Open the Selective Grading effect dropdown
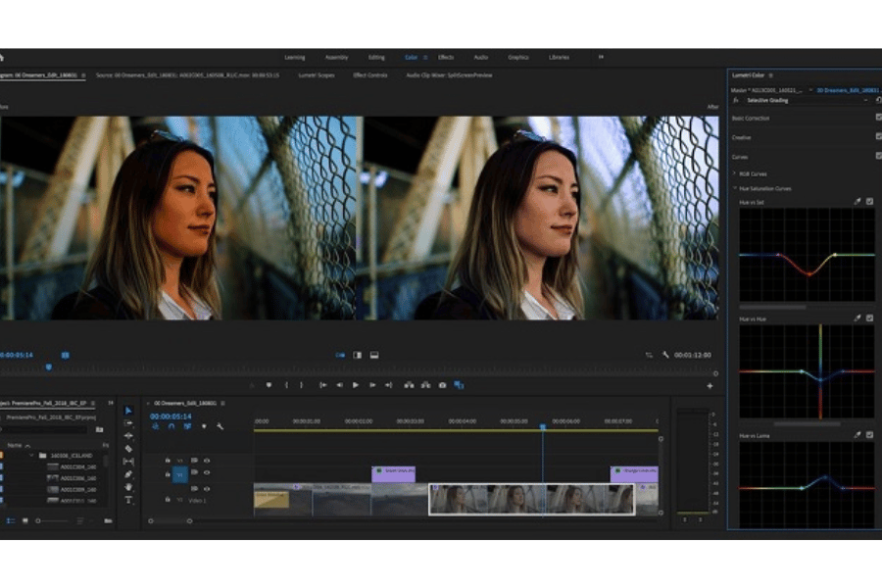The height and width of the screenshot is (588, 882). pos(866,100)
